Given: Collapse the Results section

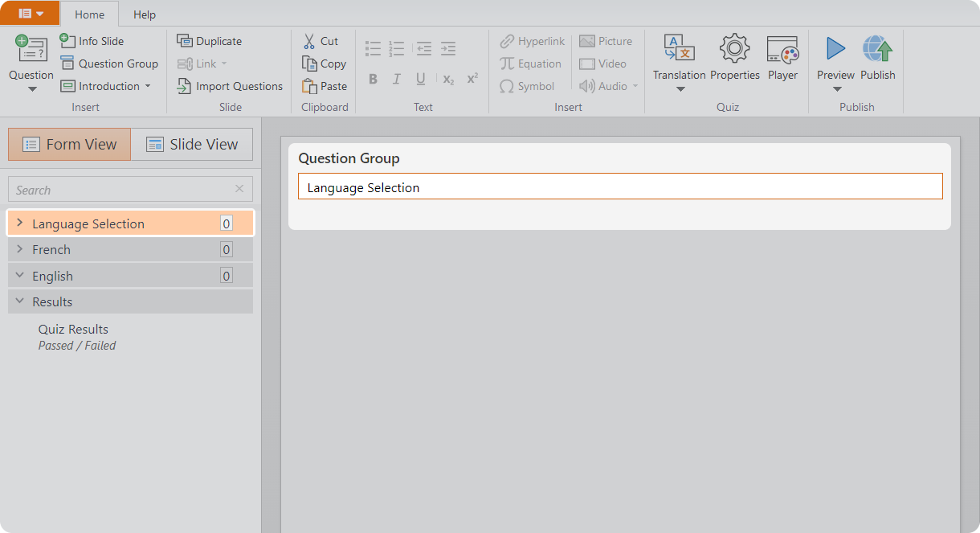Looking at the screenshot, I should (x=20, y=301).
